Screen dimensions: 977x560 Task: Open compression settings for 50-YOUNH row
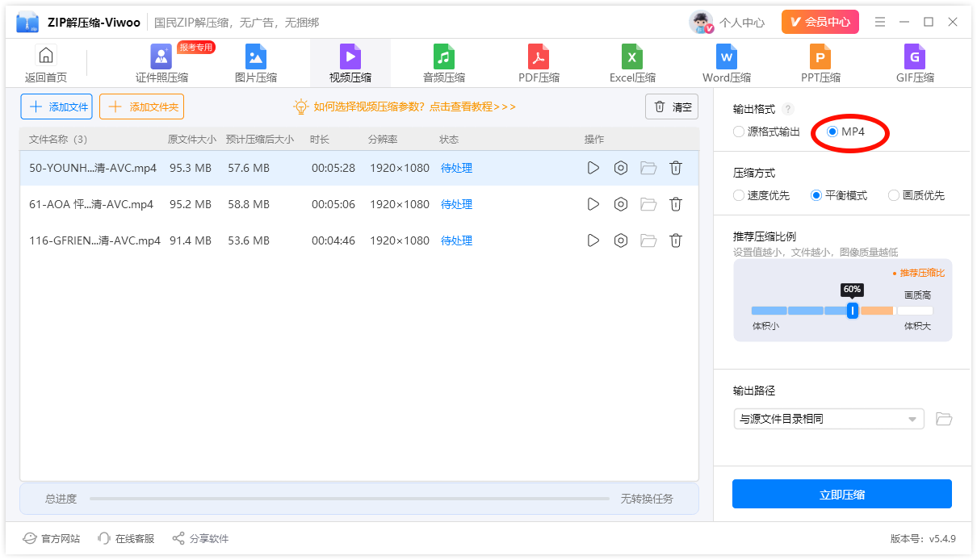pos(621,168)
